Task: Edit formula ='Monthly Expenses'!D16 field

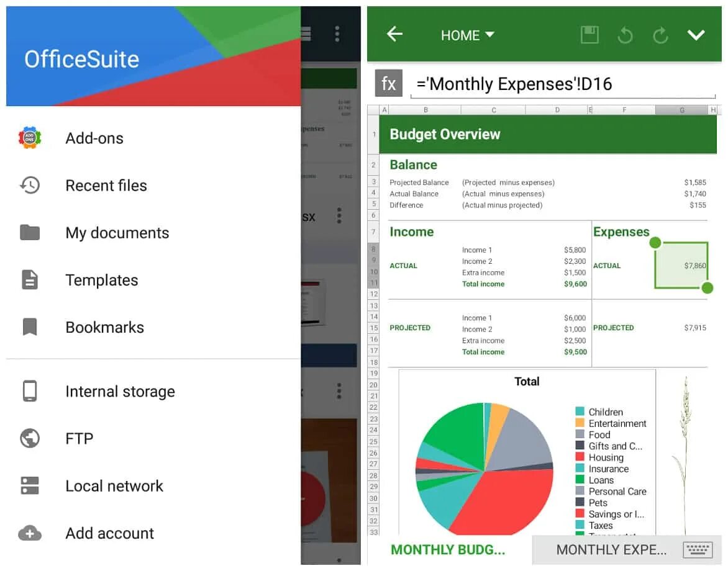Action: (563, 84)
